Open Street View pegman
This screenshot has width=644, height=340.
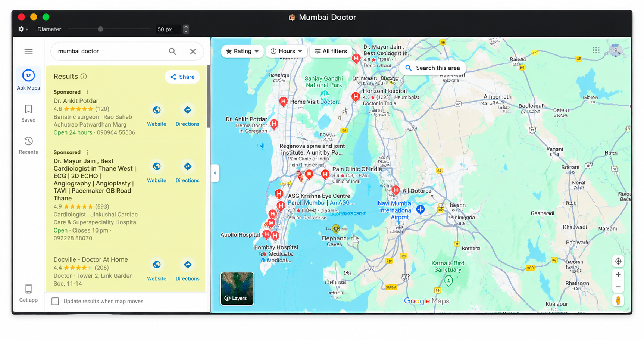618,300
